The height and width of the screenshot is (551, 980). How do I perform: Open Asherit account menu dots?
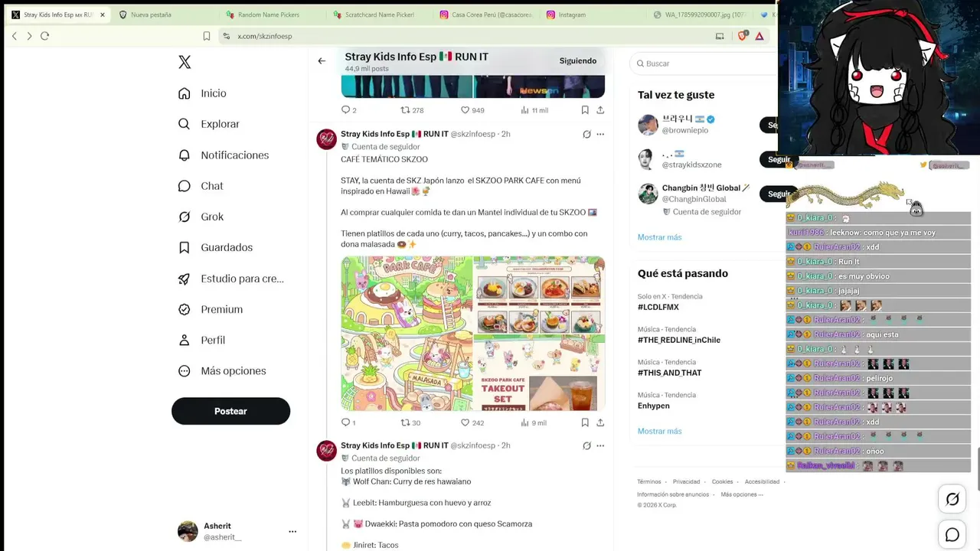292,531
